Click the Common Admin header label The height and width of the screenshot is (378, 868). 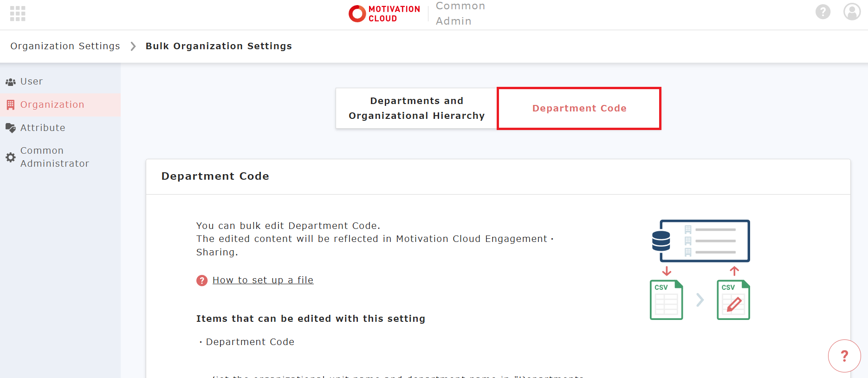(460, 13)
